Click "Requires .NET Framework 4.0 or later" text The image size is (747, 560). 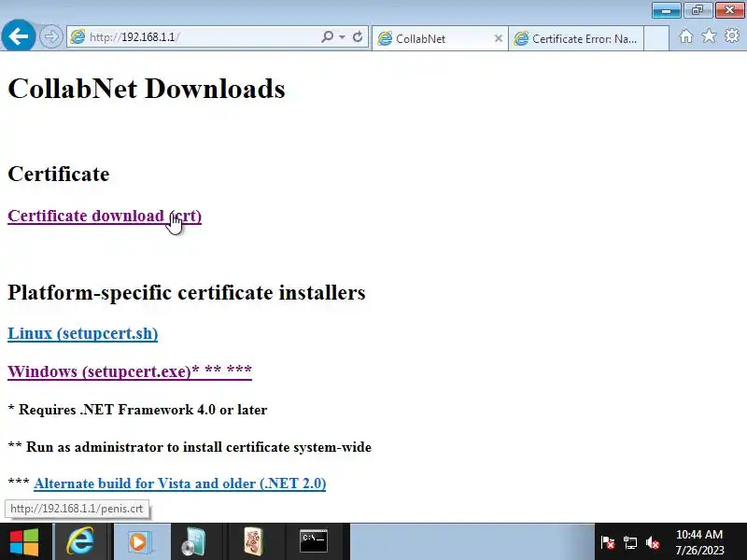point(143,410)
